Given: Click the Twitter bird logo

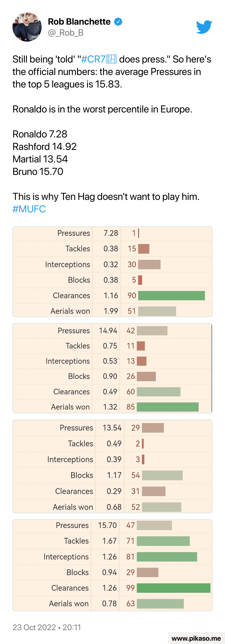Looking at the screenshot, I should tap(204, 27).
